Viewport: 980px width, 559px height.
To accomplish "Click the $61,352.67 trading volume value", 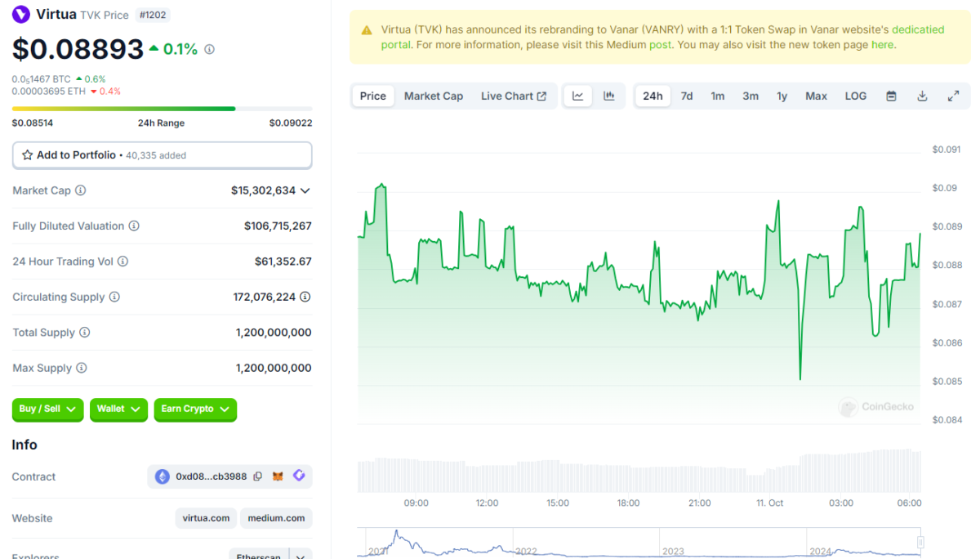I will [x=283, y=262].
